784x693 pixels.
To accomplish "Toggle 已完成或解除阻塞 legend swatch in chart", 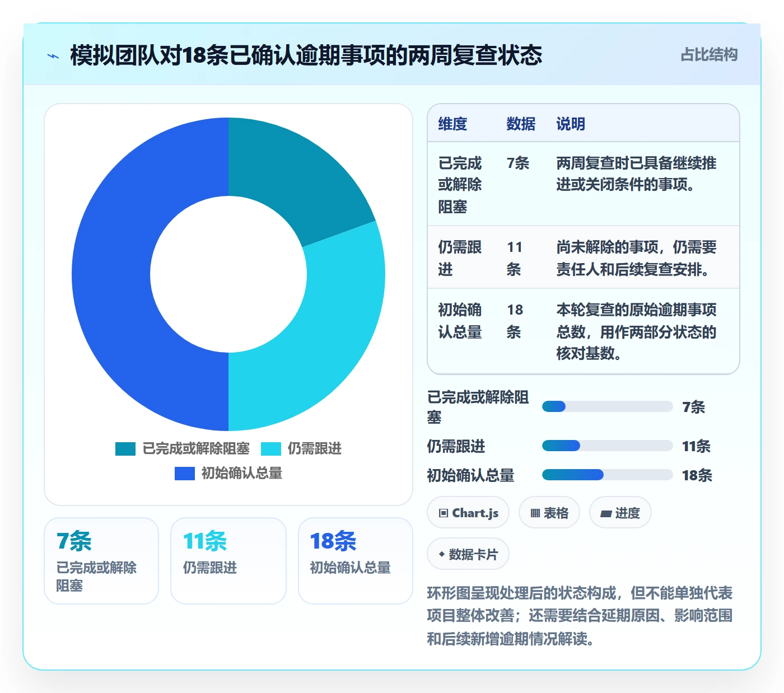I will [125, 449].
